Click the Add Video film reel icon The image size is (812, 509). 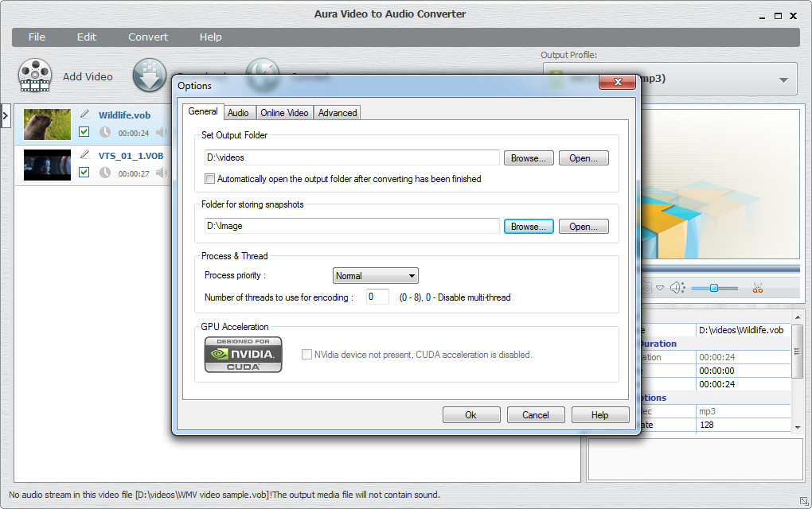(35, 76)
